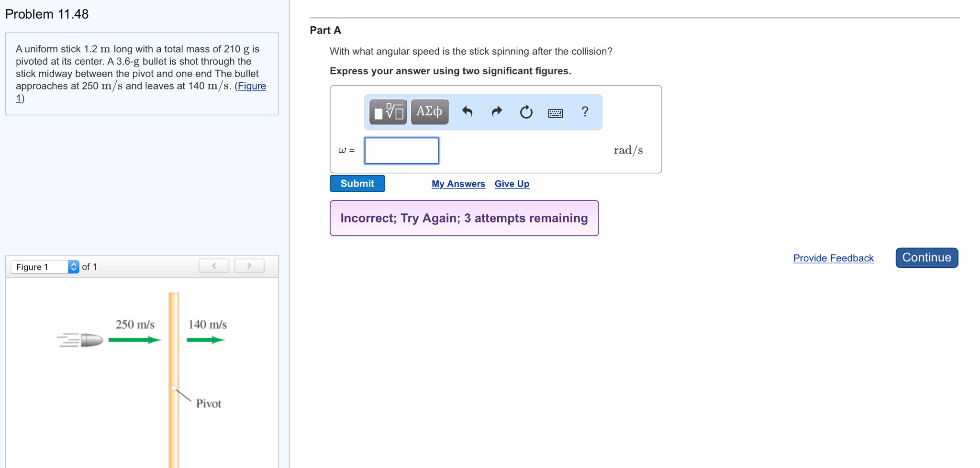Open the Figure 1 link in problem text
This screenshot has width=980, height=468.
click(x=251, y=86)
